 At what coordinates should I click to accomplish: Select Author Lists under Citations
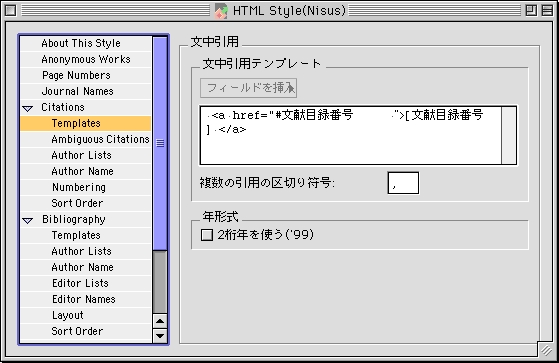pyautogui.click(x=86, y=155)
